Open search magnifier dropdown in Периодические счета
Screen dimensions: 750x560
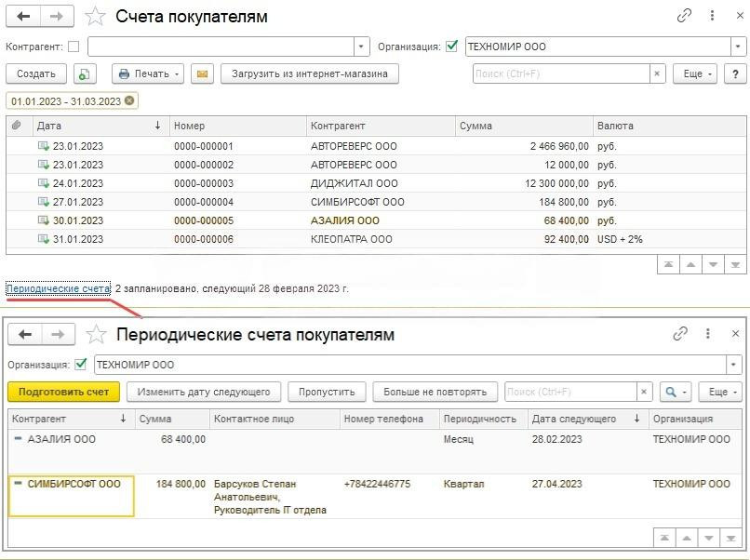coord(676,392)
